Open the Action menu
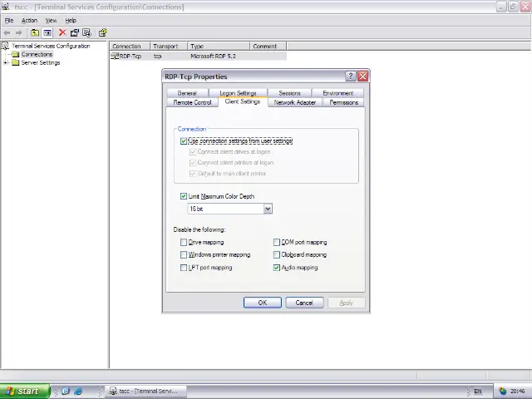532x399 pixels. click(x=30, y=20)
